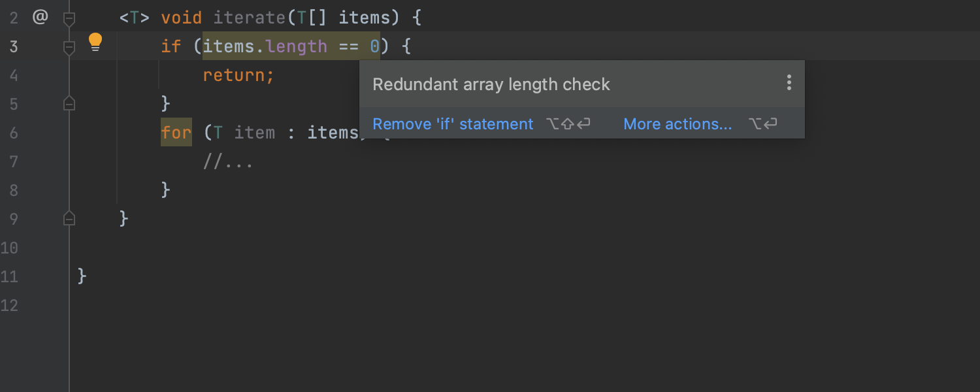Click line number 12 in the gutter
980x392 pixels.
(x=9, y=305)
